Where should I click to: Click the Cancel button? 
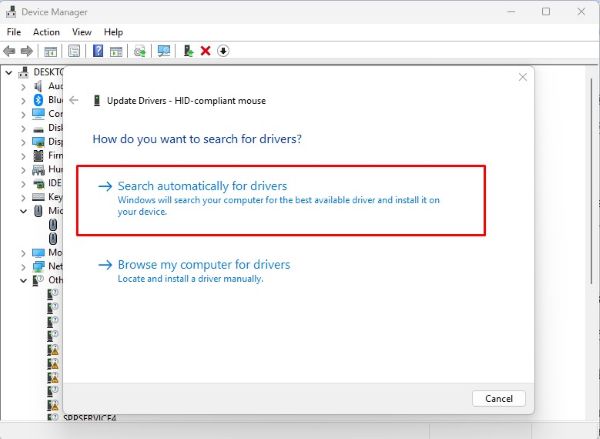click(499, 398)
